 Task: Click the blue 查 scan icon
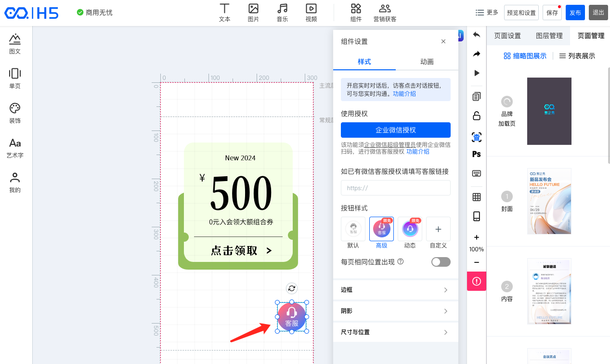pos(477,137)
